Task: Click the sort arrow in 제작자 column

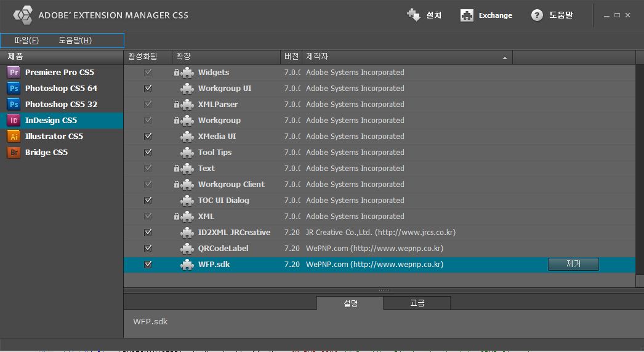Action: point(505,58)
